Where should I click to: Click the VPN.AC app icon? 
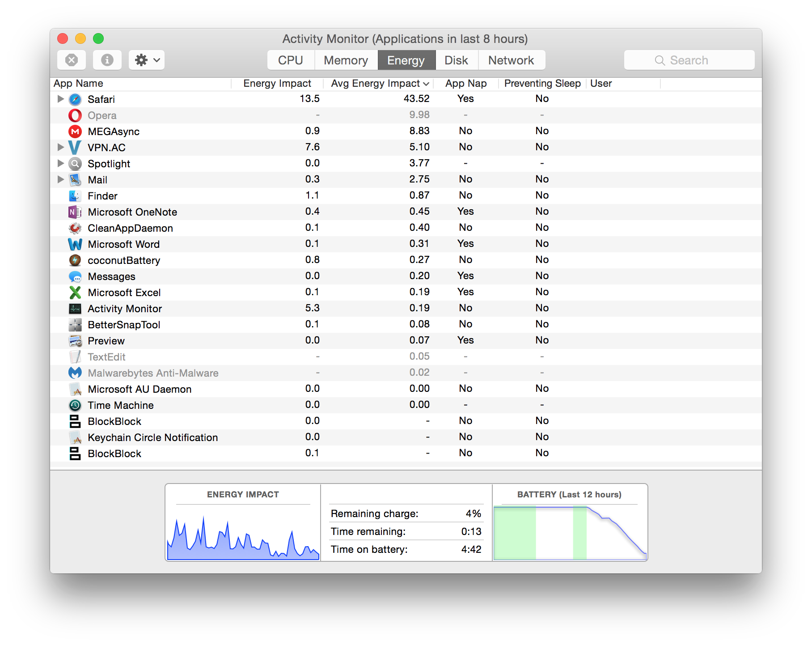[x=75, y=148]
